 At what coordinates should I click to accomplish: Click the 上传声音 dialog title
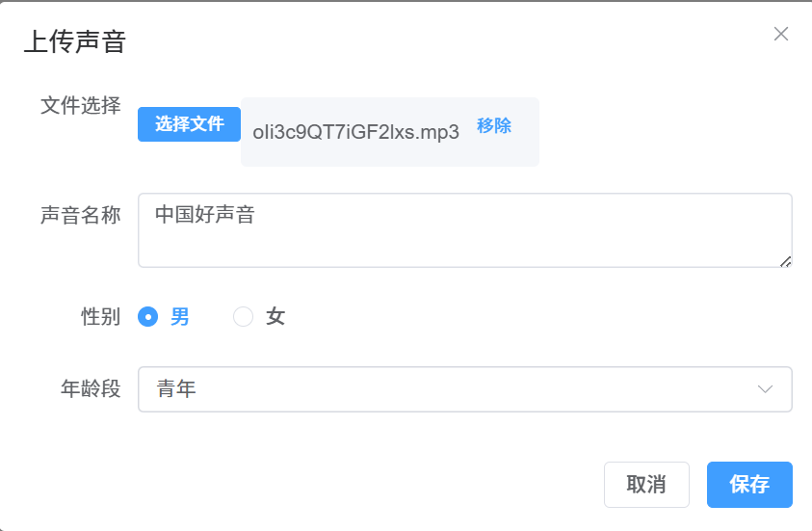tap(75, 42)
